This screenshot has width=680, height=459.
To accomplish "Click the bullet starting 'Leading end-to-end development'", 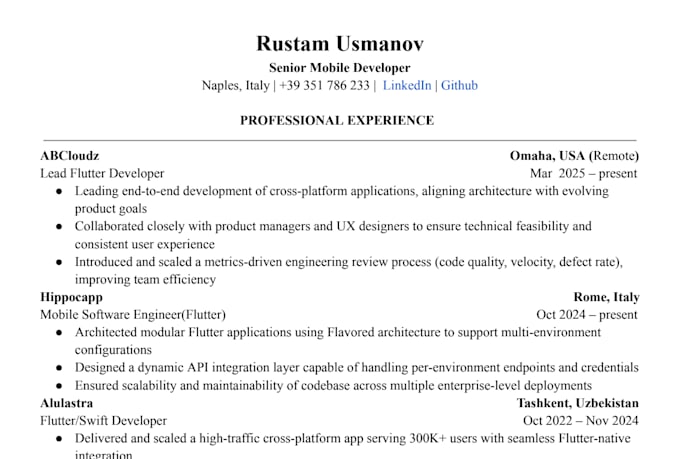I will (x=342, y=200).
